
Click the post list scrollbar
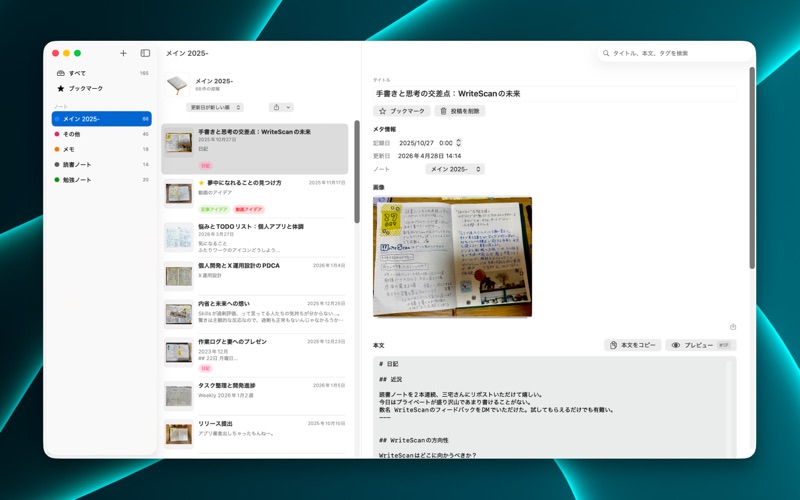point(357,171)
